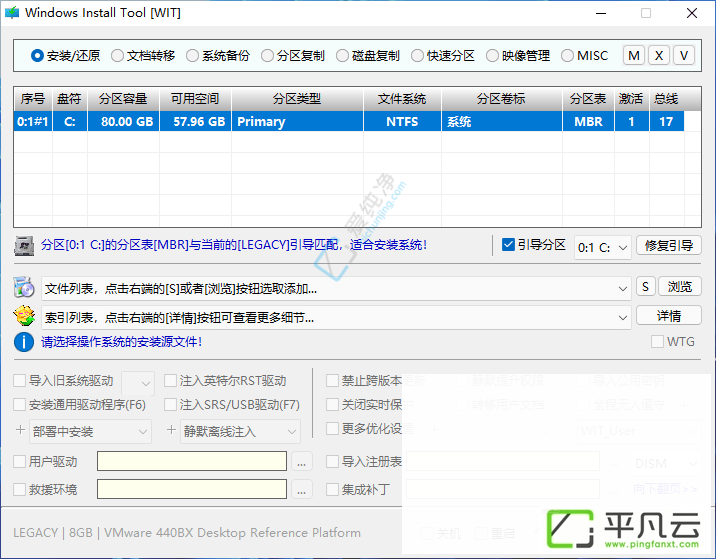Click the blue info icon
The image size is (716, 559).
(24, 342)
